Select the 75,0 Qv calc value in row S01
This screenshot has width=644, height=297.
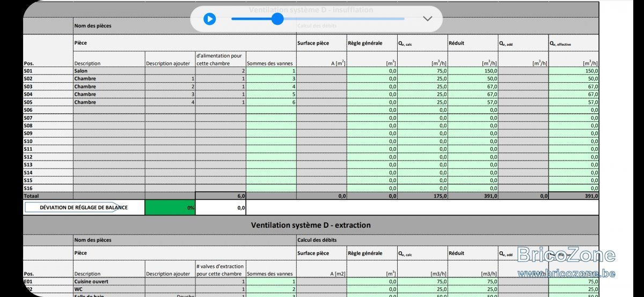[x=422, y=71]
